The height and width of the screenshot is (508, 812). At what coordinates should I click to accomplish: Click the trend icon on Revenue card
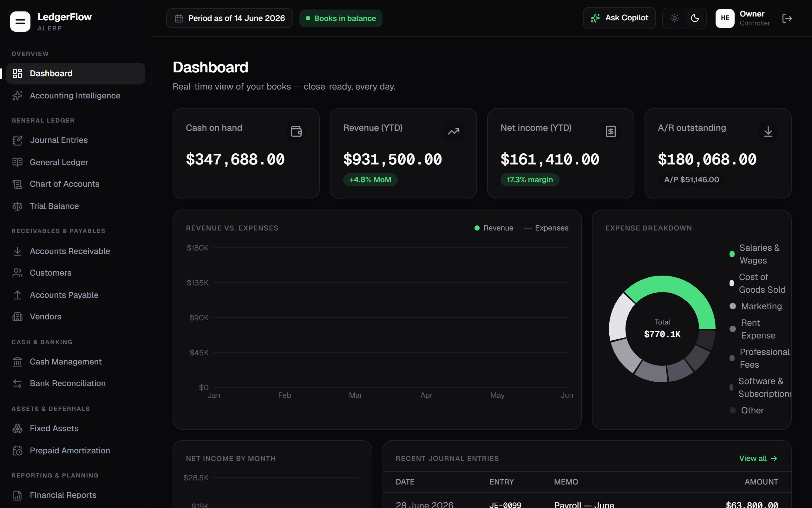[454, 131]
